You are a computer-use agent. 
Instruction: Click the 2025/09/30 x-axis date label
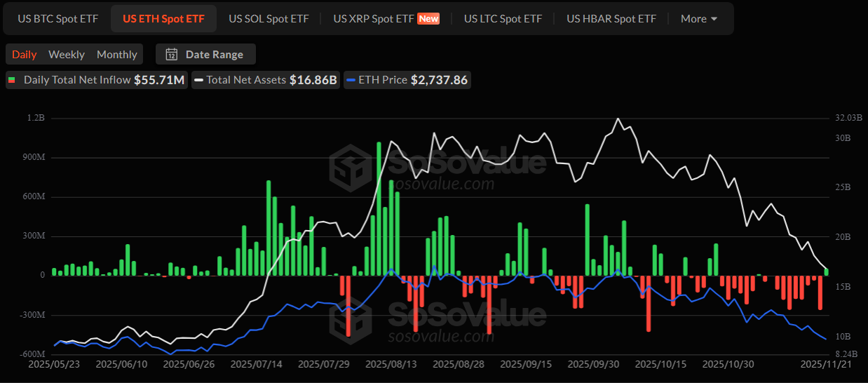(593, 364)
